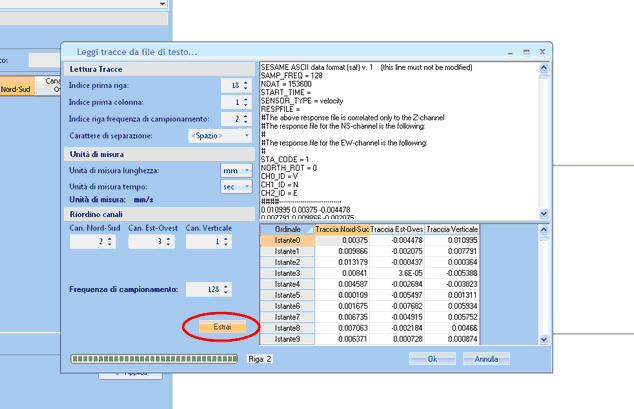The width and height of the screenshot is (634, 409).
Task: Open Unità di misura lunghezza dropdown
Action: pyautogui.click(x=247, y=171)
